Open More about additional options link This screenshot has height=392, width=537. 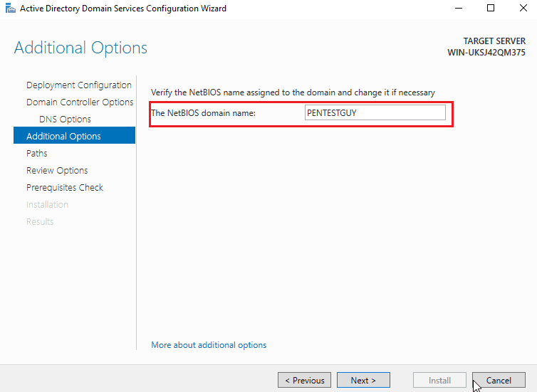point(209,345)
